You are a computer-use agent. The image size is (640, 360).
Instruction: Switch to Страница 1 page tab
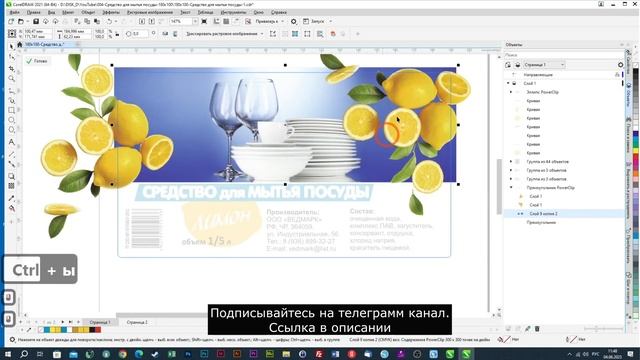[x=100, y=322]
